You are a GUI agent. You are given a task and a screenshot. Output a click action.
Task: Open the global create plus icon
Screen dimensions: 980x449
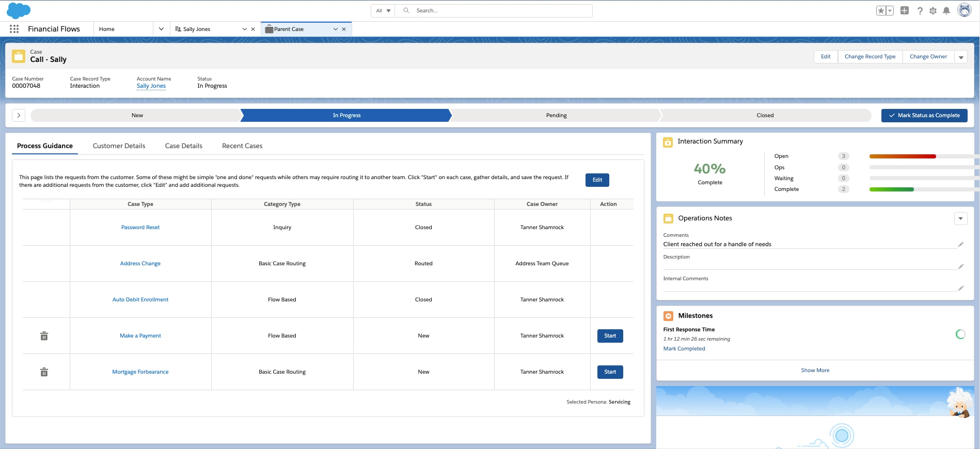pyautogui.click(x=905, y=11)
